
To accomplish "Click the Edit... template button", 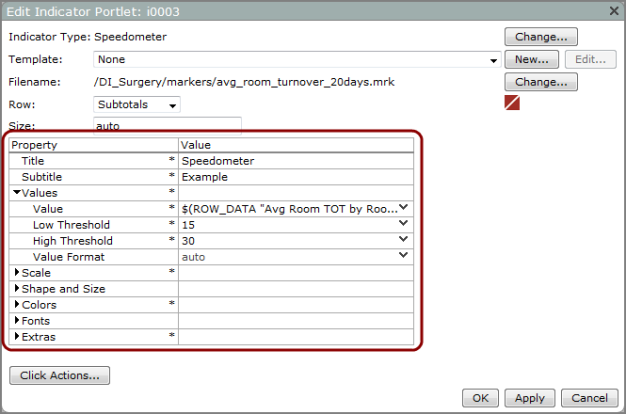I will click(x=590, y=59).
